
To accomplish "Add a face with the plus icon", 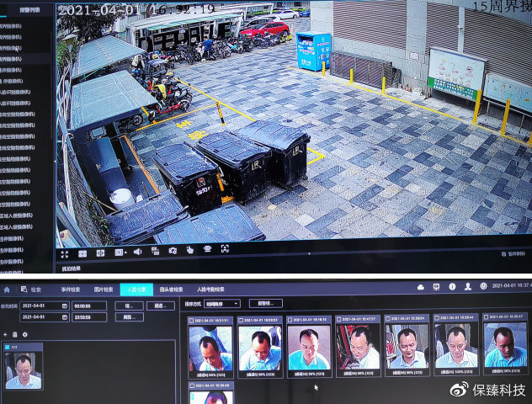I will point(5,334).
